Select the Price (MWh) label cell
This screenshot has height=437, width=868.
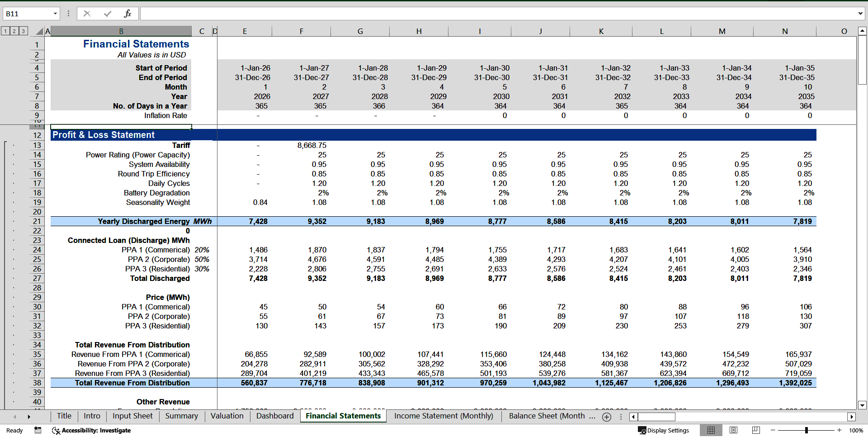121,297
